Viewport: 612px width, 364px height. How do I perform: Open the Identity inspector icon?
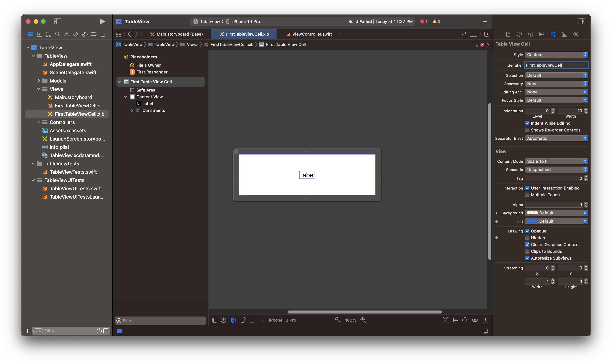[542, 34]
